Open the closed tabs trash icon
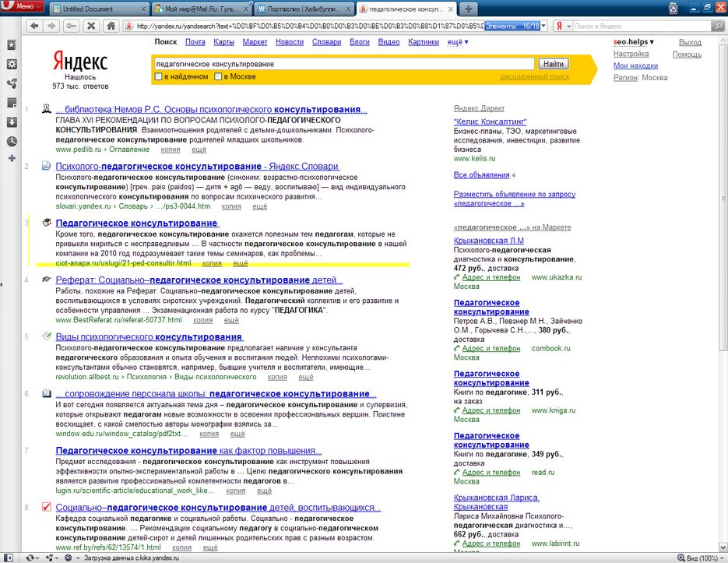 tap(673, 9)
